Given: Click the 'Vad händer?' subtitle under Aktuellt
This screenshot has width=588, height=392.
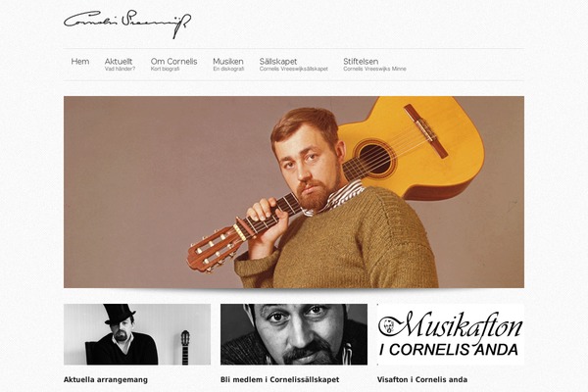Looking at the screenshot, I should pos(120,69).
